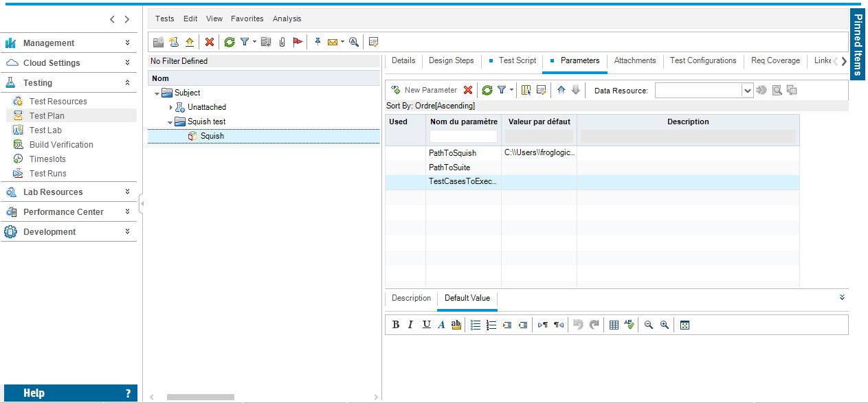Open Test Lab in the sidebar
This screenshot has width=868, height=403.
tap(45, 130)
